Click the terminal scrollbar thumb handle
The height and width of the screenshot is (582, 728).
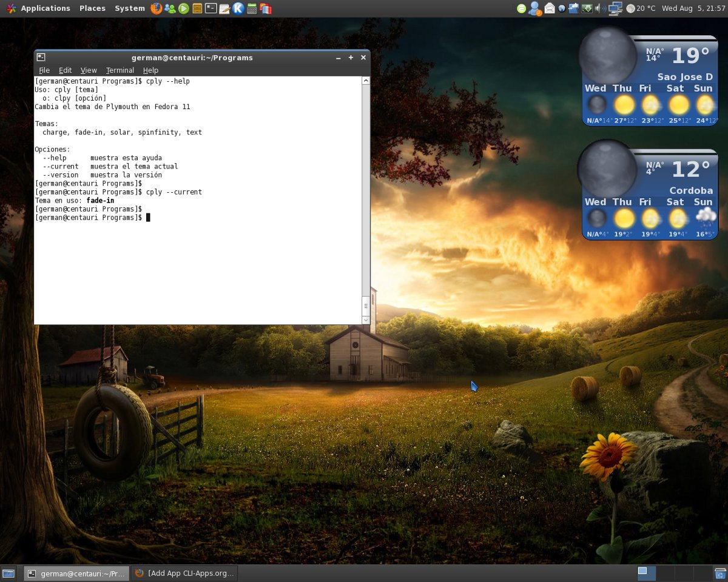pyautogui.click(x=366, y=306)
